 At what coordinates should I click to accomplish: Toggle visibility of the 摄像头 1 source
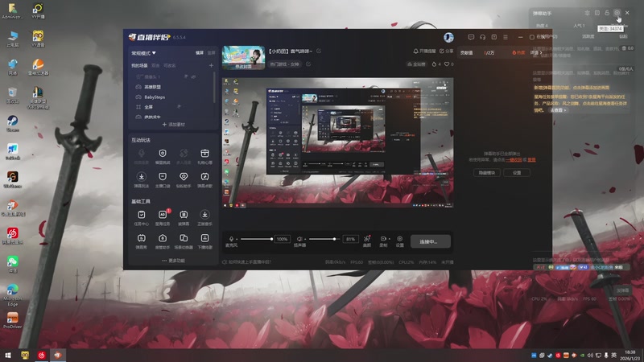tap(193, 76)
